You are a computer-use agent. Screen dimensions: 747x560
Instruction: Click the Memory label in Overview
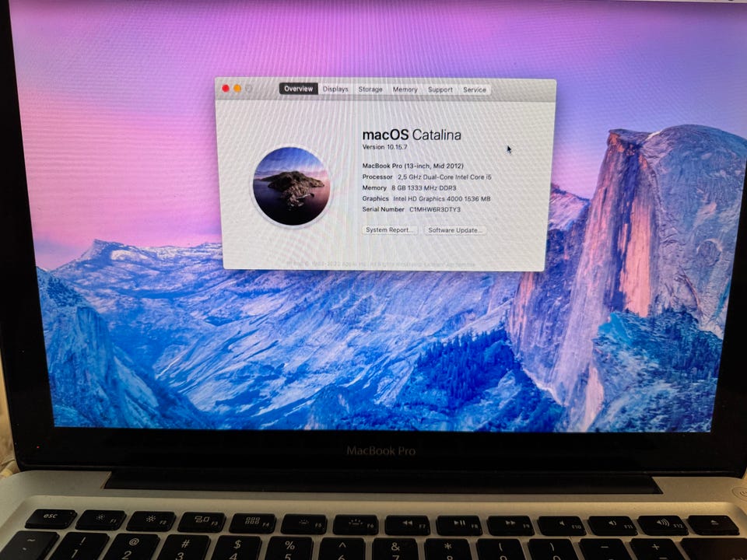tap(374, 188)
